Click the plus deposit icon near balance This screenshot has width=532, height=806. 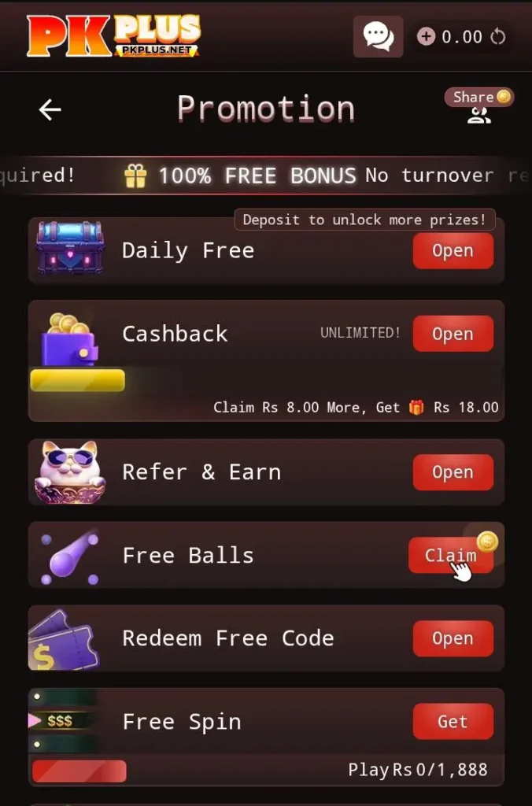[x=426, y=36]
